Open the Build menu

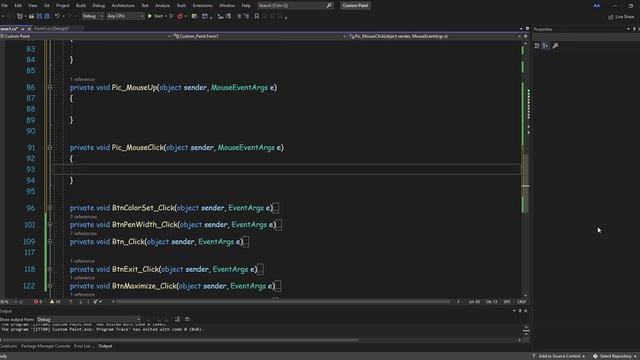pyautogui.click(x=81, y=5)
